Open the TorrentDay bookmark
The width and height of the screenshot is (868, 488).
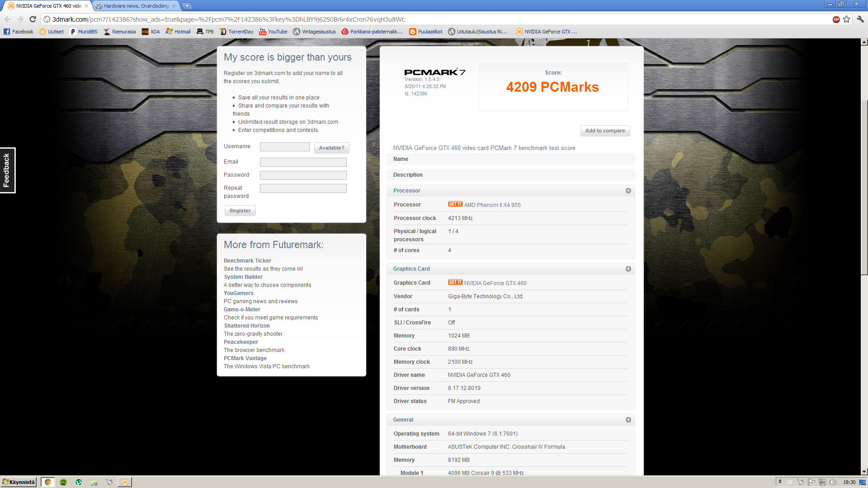pyautogui.click(x=236, y=32)
